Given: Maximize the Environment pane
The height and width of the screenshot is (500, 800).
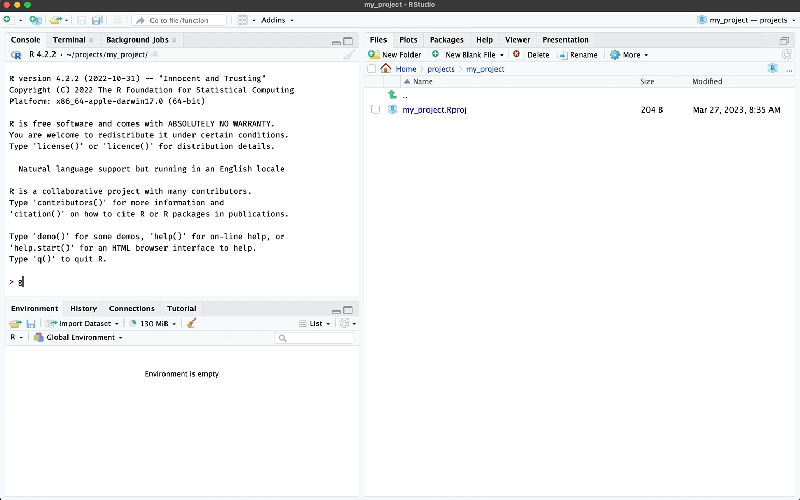Looking at the screenshot, I should pos(348,310).
